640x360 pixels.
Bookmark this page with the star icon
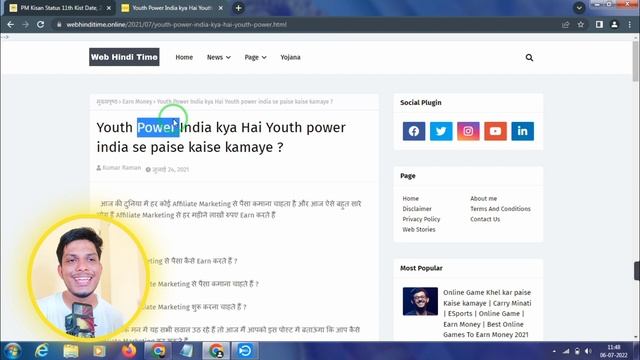pyautogui.click(x=581, y=24)
